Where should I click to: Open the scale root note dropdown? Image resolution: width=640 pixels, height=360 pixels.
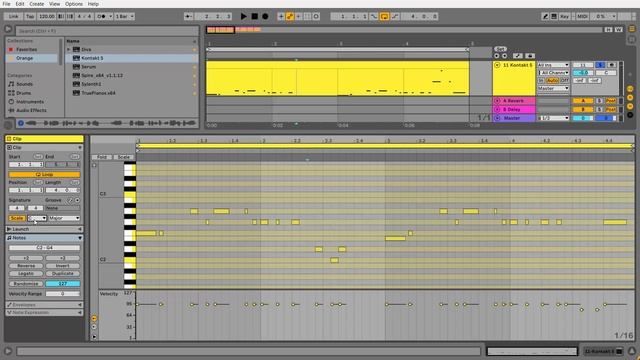(x=37, y=218)
